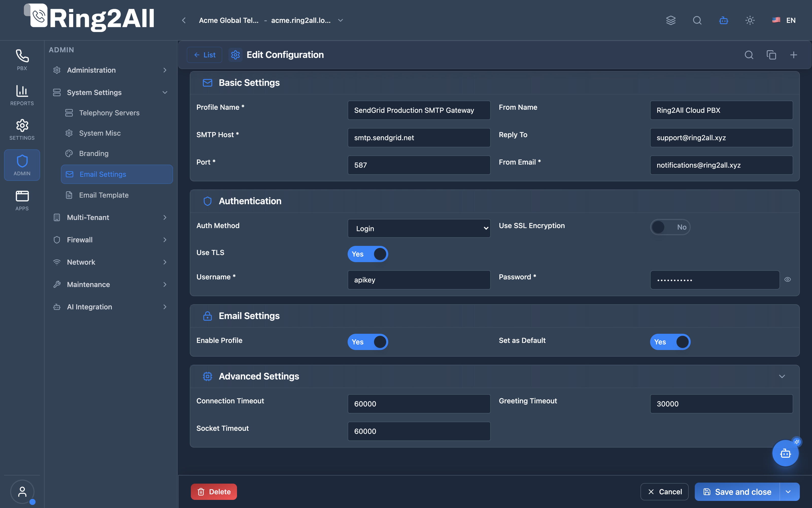Open the Reports section
This screenshot has height=508, width=812.
(x=22, y=96)
